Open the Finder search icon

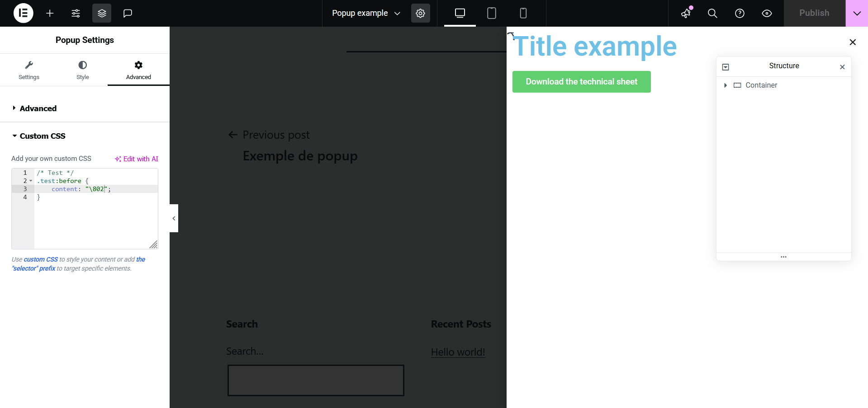(712, 13)
